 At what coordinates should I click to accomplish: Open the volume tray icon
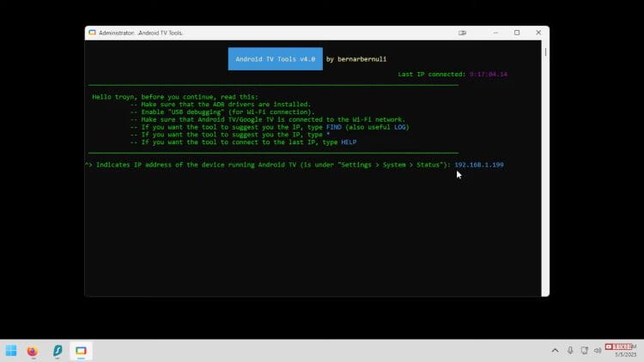[x=598, y=350]
